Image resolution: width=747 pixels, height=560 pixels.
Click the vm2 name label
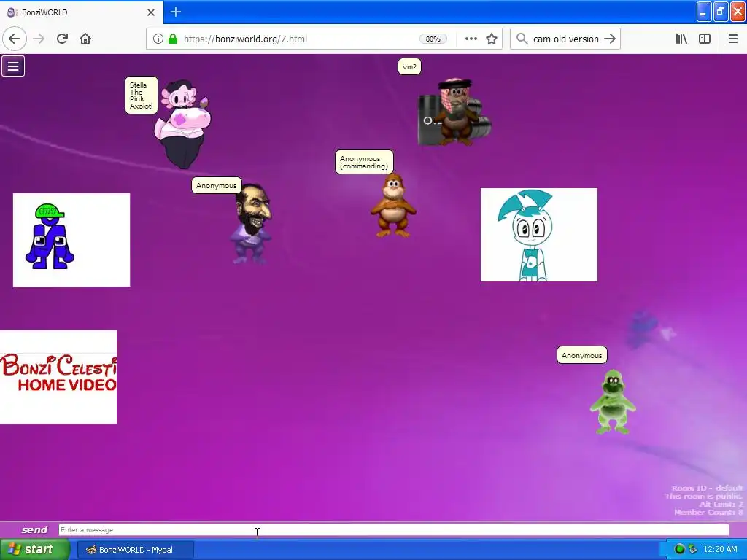(x=409, y=66)
